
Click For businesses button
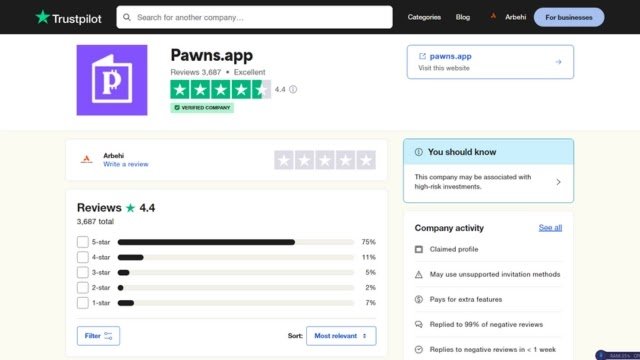(569, 17)
